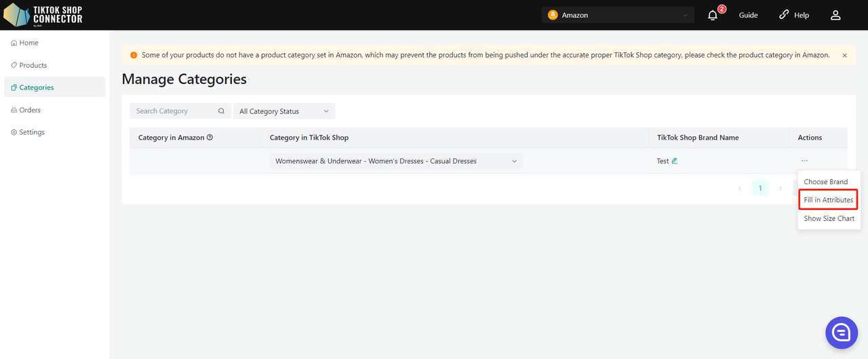The height and width of the screenshot is (359, 868).
Task: Select Fill in Attributes from menu
Action: pyautogui.click(x=828, y=200)
